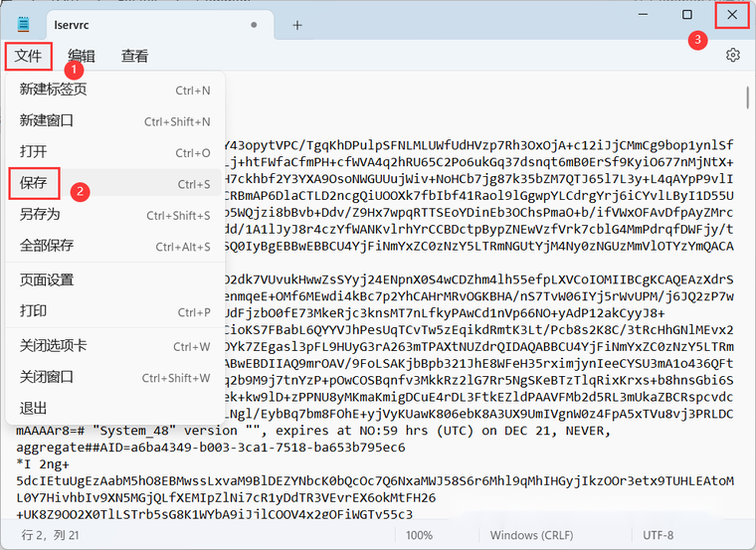Choose 新建标签页 from file menu
Viewport: 756px width, 550px height.
click(115, 90)
